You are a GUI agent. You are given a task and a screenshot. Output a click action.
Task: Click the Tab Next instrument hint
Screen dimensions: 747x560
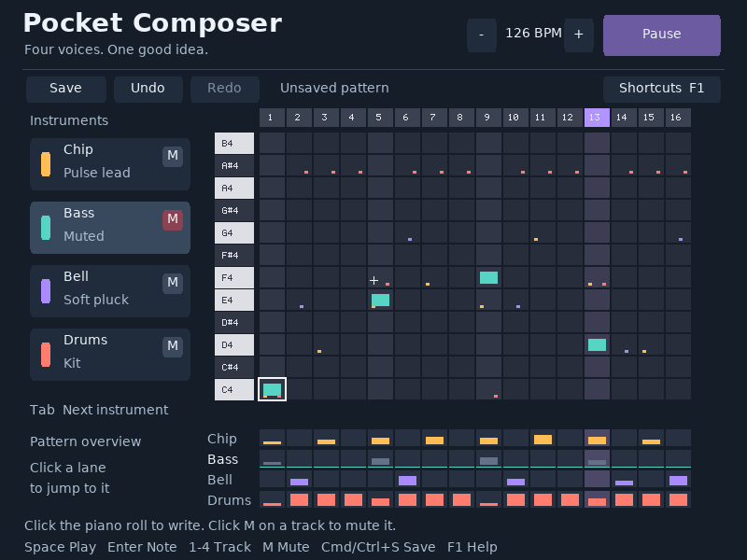(99, 410)
